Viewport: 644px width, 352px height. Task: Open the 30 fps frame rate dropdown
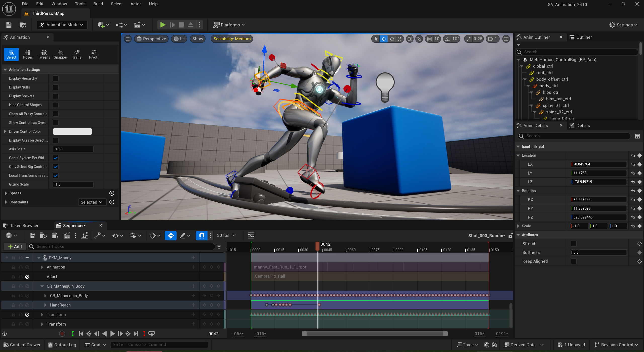point(226,235)
